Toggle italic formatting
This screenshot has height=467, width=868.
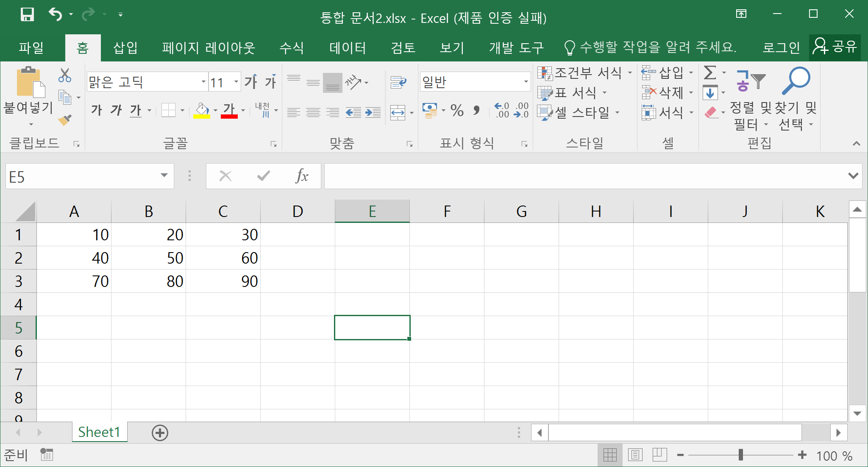click(116, 111)
